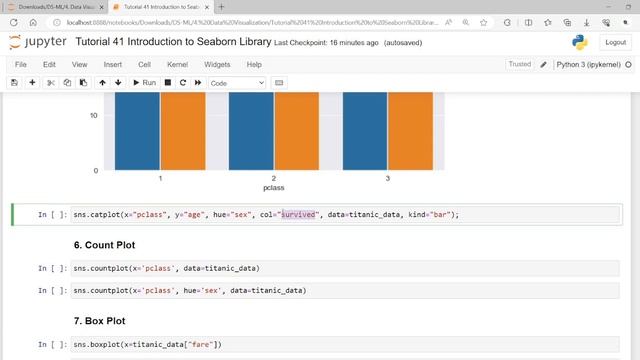Click the read aloud icon in address bar
Image resolution: width=640 pixels, height=360 pixels.
(448, 22)
